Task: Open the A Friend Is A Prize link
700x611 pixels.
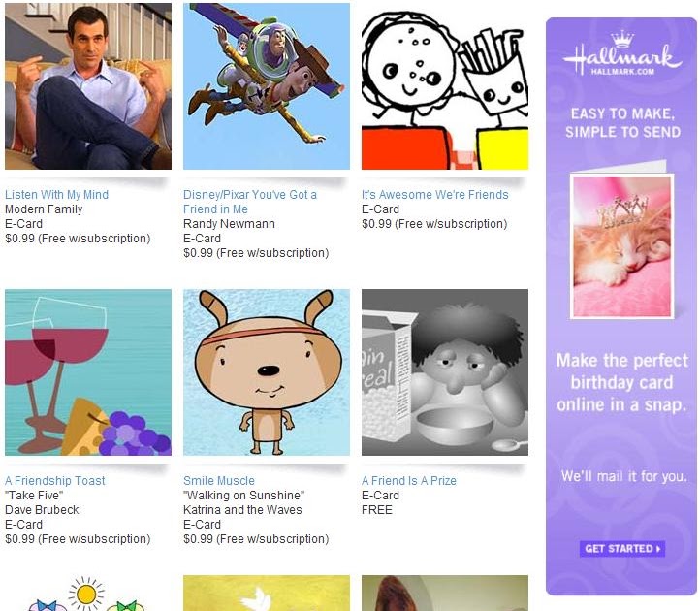Action: click(x=409, y=481)
